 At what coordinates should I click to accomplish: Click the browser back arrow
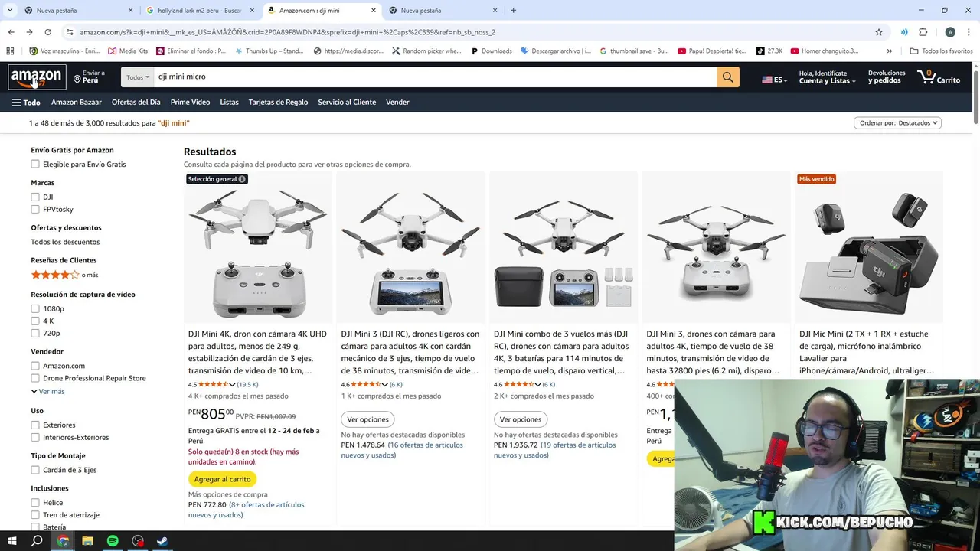point(11,32)
